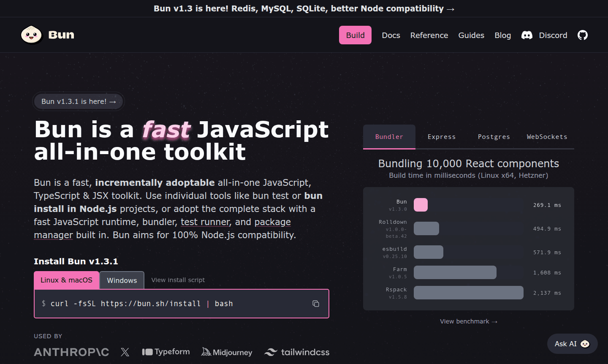Click the Bun logo icon

pyautogui.click(x=32, y=35)
